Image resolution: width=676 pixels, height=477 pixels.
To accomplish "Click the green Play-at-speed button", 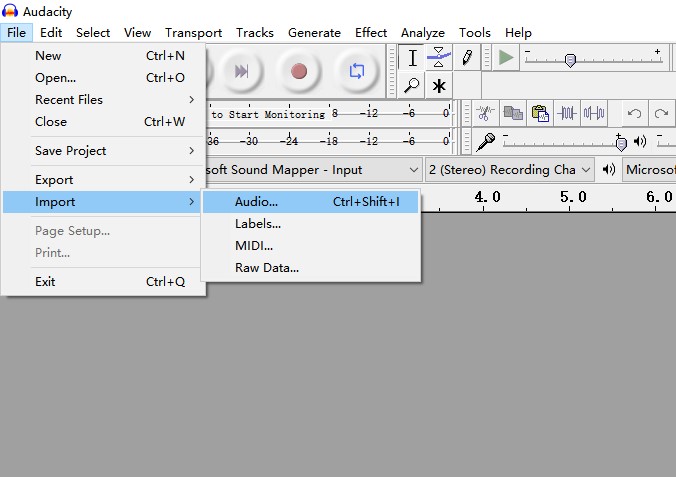I will coord(506,57).
